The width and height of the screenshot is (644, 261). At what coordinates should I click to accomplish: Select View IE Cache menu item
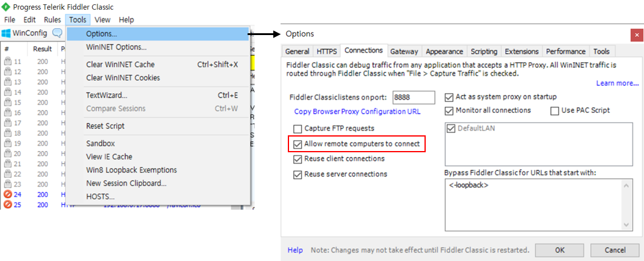coord(158,156)
